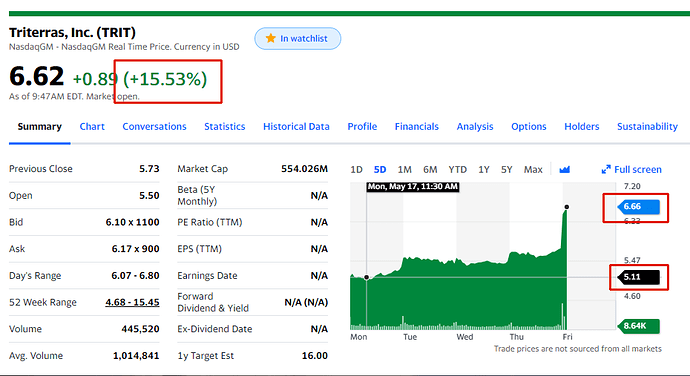The height and width of the screenshot is (376, 690).
Task: Click the Triterras, Inc. (TRIT) title
Action: pyautogui.click(x=72, y=33)
